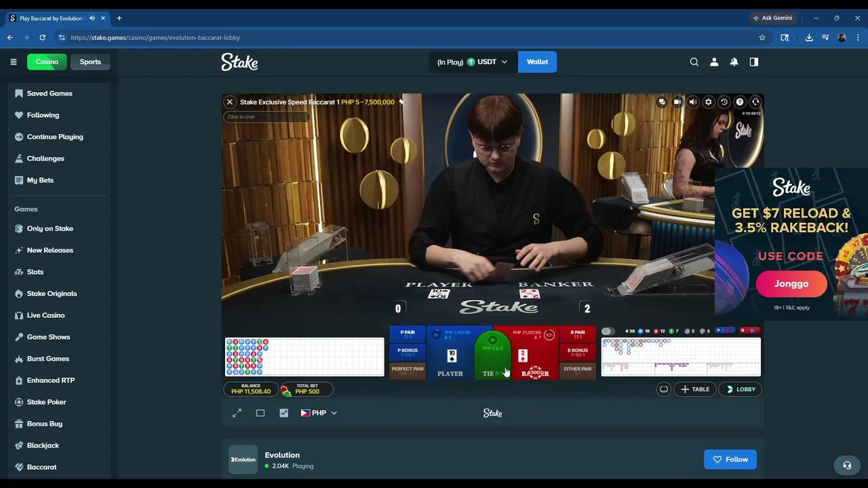This screenshot has width=868, height=488.
Task: Place a bet on PLAYER
Action: point(450,354)
